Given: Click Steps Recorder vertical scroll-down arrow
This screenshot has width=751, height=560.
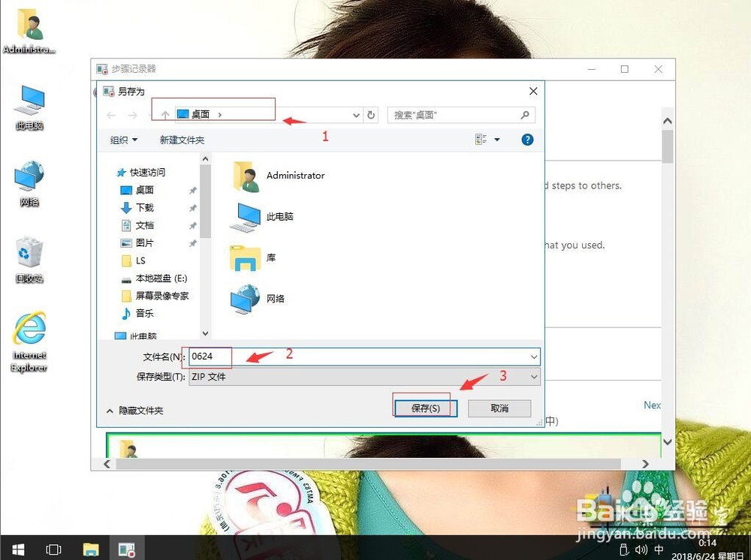Looking at the screenshot, I should point(668,442).
